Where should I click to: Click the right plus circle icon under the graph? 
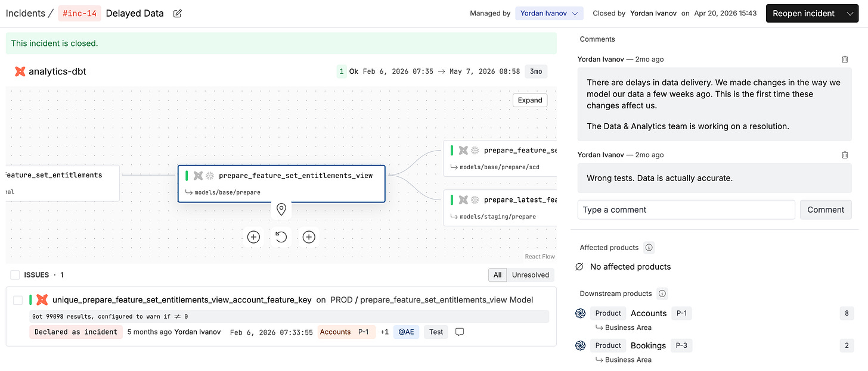pos(309,237)
